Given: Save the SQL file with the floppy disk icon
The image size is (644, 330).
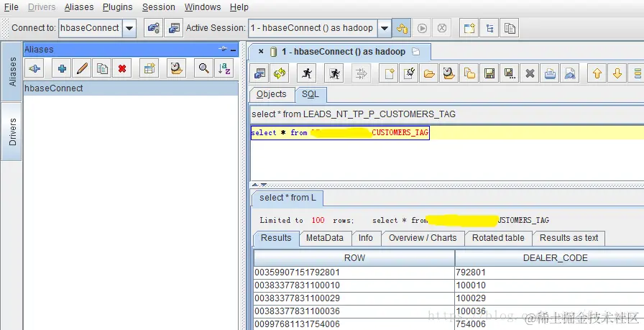Looking at the screenshot, I should pos(489,73).
